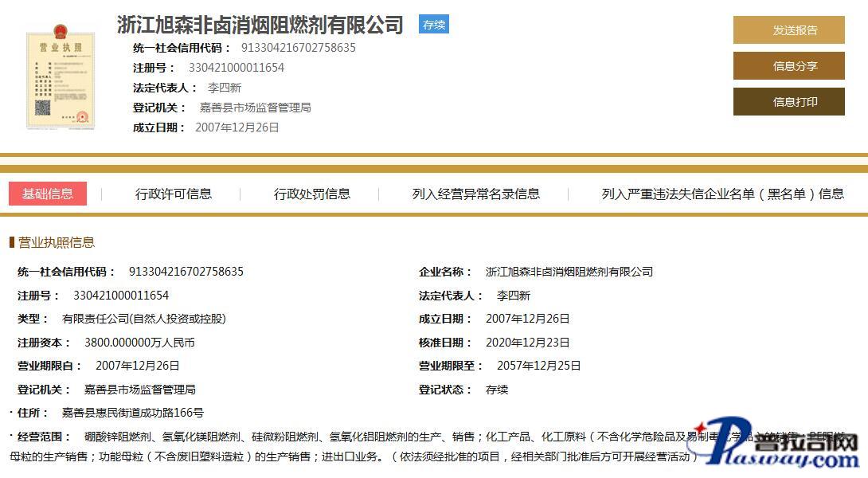The width and height of the screenshot is (868, 478).
Task: Click the 注册资本 value 3800.000000万人民币
Action: pos(139,343)
